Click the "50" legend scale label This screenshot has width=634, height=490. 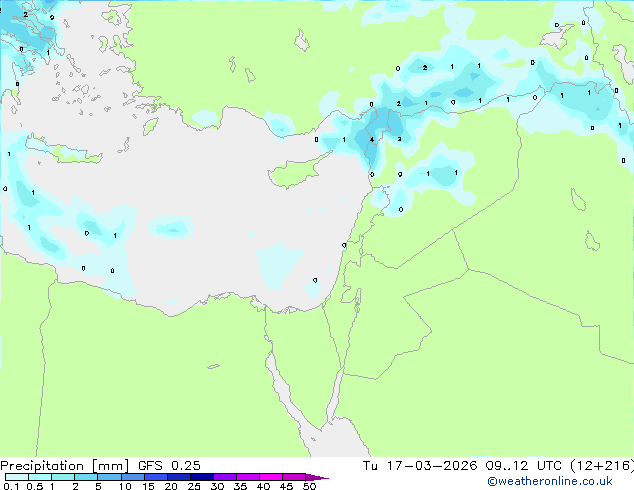click(309, 486)
